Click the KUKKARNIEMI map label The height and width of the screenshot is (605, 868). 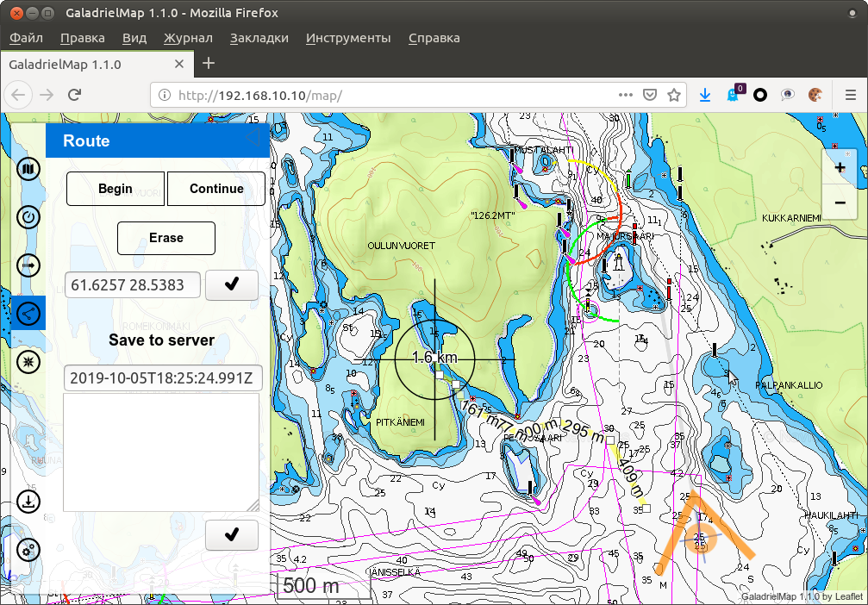(791, 218)
